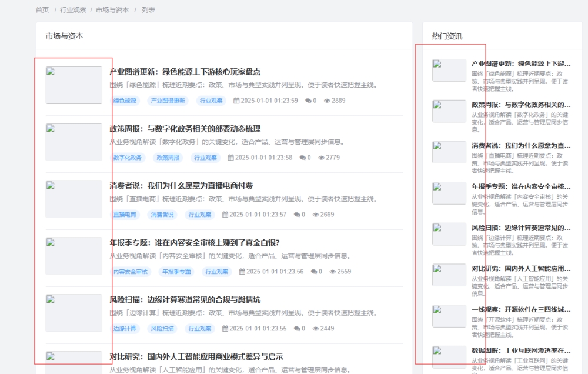
Task: Click hot news thumbnail for 风险扫描
Action: [449, 233]
